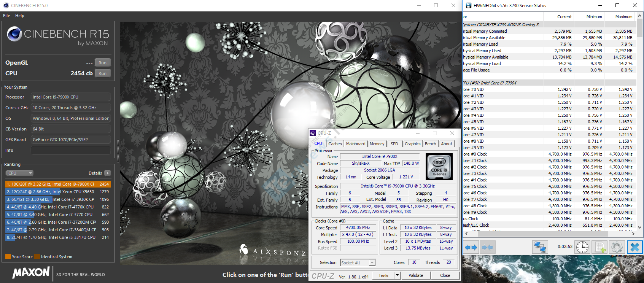The image size is (644, 283).
Task: Click HWiNFO clock reset timer icon
Action: tap(582, 247)
